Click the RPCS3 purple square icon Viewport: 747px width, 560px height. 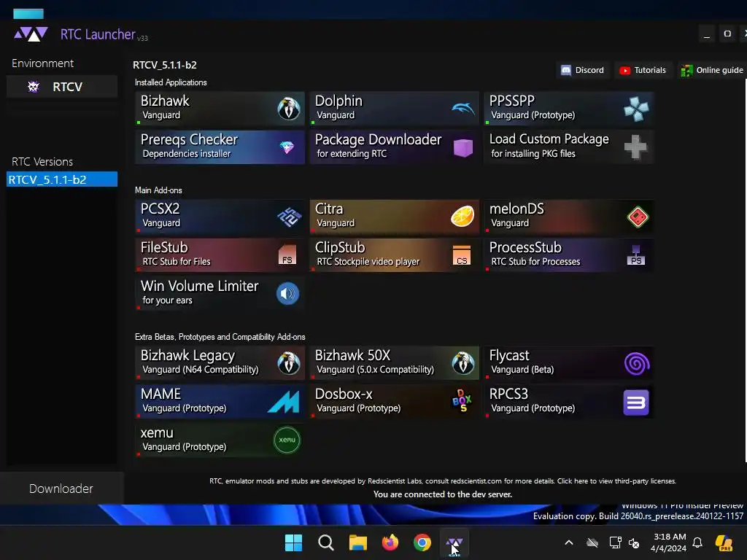point(636,402)
